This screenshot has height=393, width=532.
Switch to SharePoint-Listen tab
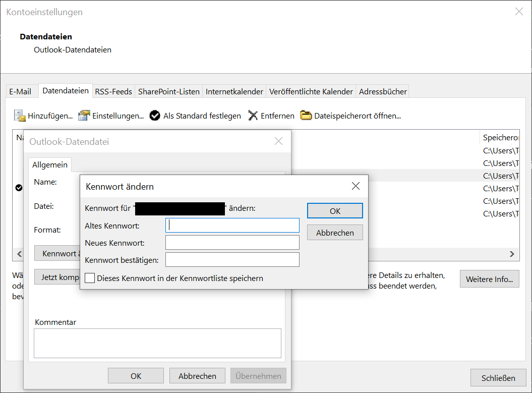pos(168,92)
